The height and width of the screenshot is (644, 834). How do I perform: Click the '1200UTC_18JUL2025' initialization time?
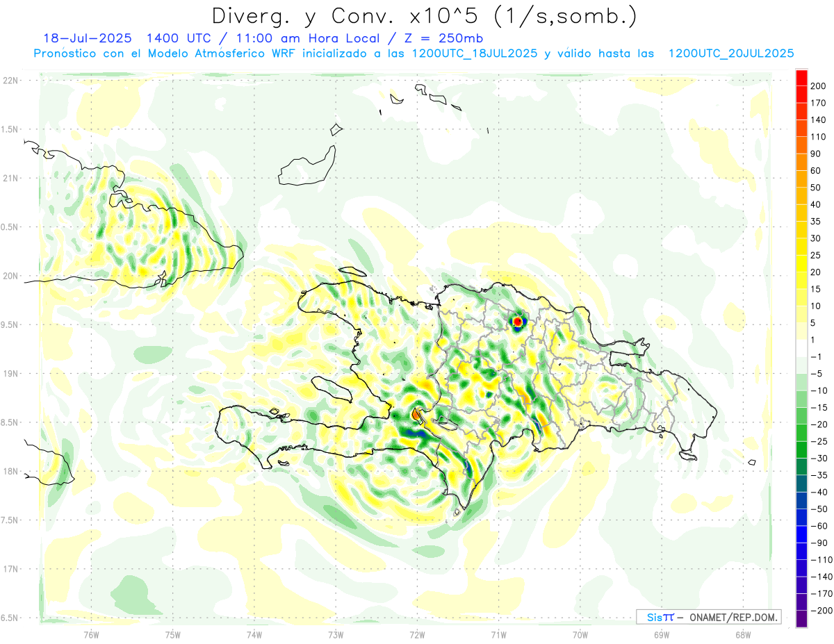[475, 53]
